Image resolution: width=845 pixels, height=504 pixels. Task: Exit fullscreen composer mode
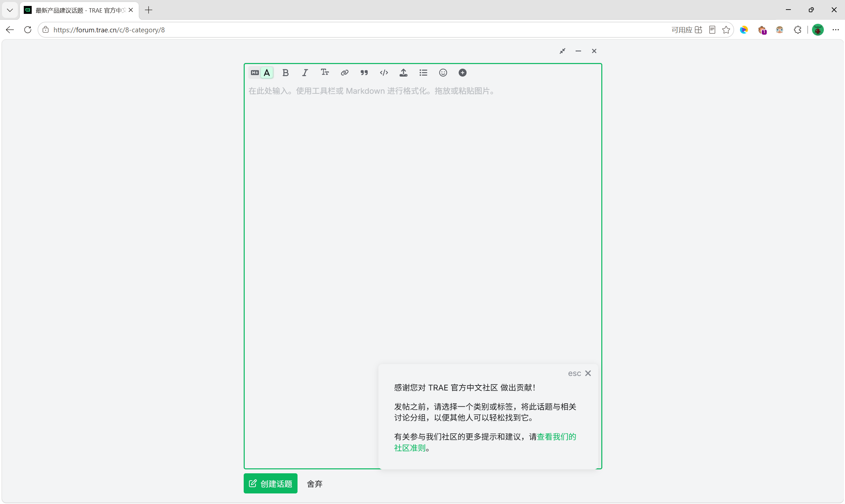(563, 51)
